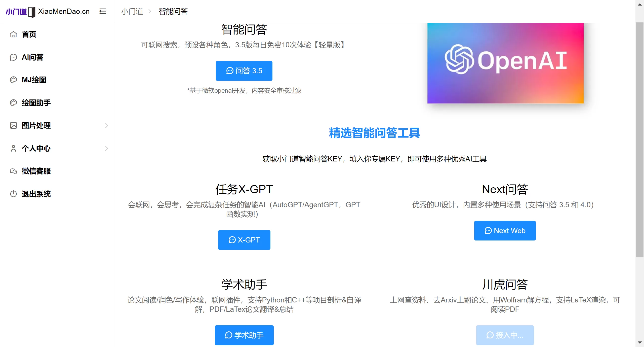Click the WeChat icon next to 微信客服
The height and width of the screenshot is (347, 644).
click(13, 171)
